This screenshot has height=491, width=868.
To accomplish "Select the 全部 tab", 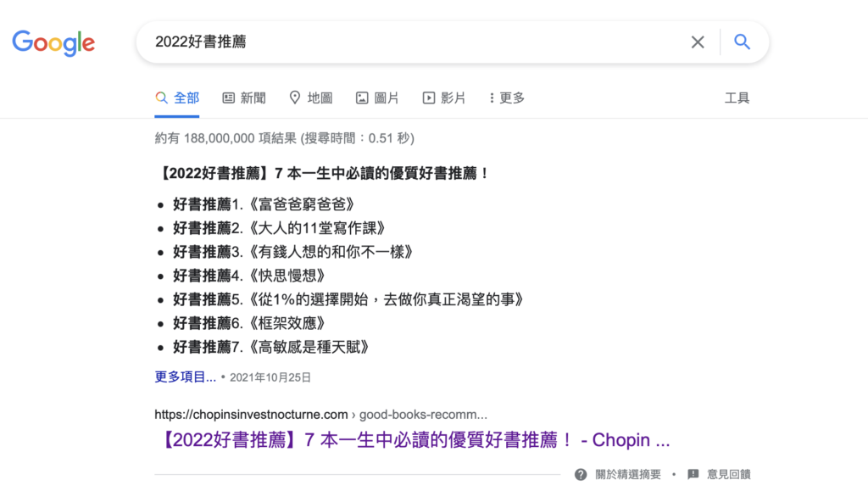I will pos(177,98).
